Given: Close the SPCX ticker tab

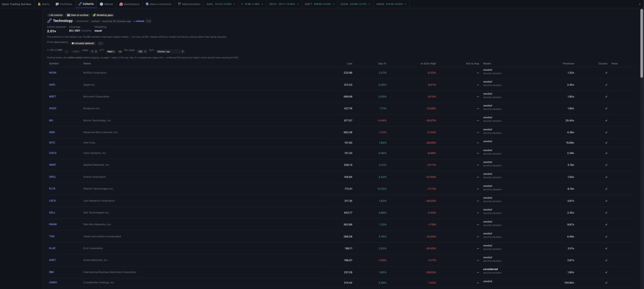Looking at the screenshot, I should coord(298,4).
